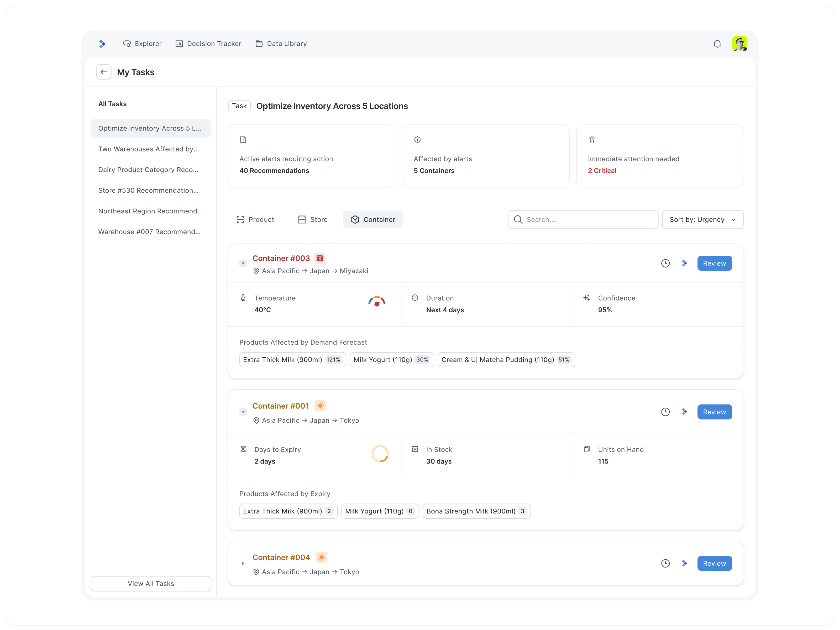This screenshot has width=840, height=630.
Task: Click the location pin on Container #004
Action: click(256, 572)
